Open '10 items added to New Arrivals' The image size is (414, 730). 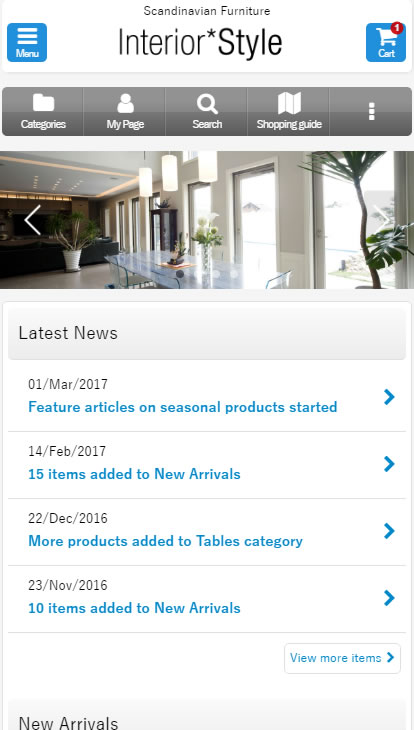point(134,608)
